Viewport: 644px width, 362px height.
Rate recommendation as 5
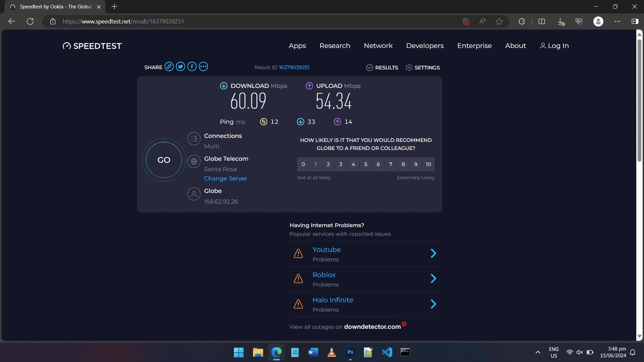[366, 164]
